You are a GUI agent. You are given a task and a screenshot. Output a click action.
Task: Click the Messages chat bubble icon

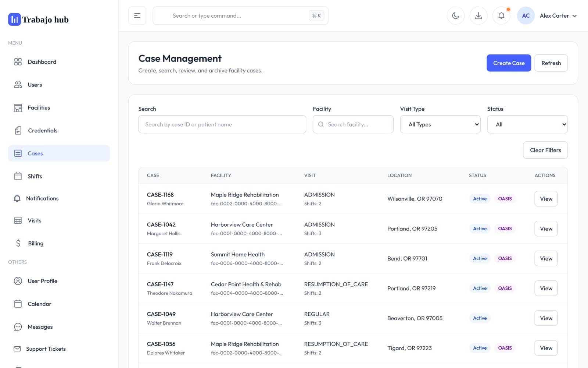[18, 327]
